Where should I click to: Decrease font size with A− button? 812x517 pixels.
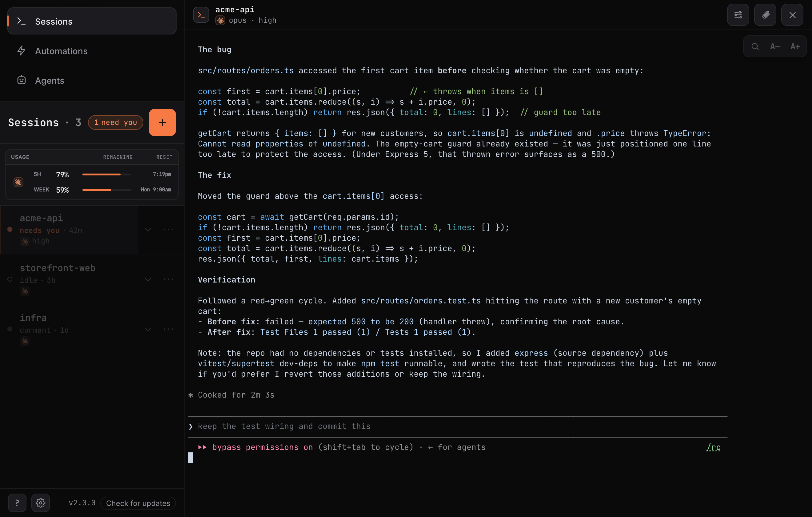(x=775, y=46)
